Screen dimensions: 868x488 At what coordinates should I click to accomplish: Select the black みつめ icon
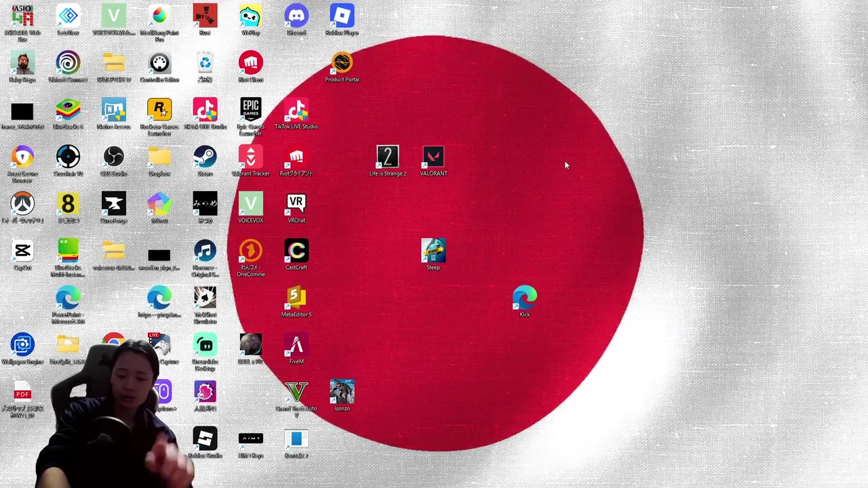(205, 204)
